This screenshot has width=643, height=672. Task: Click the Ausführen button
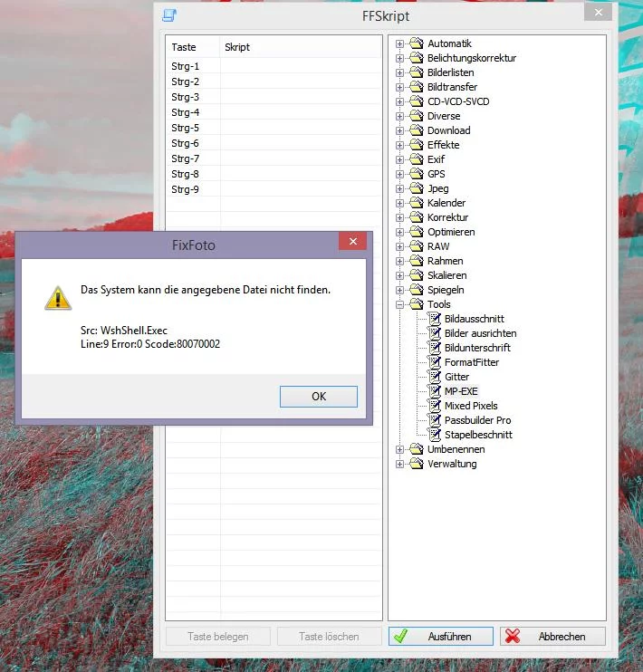[441, 637]
